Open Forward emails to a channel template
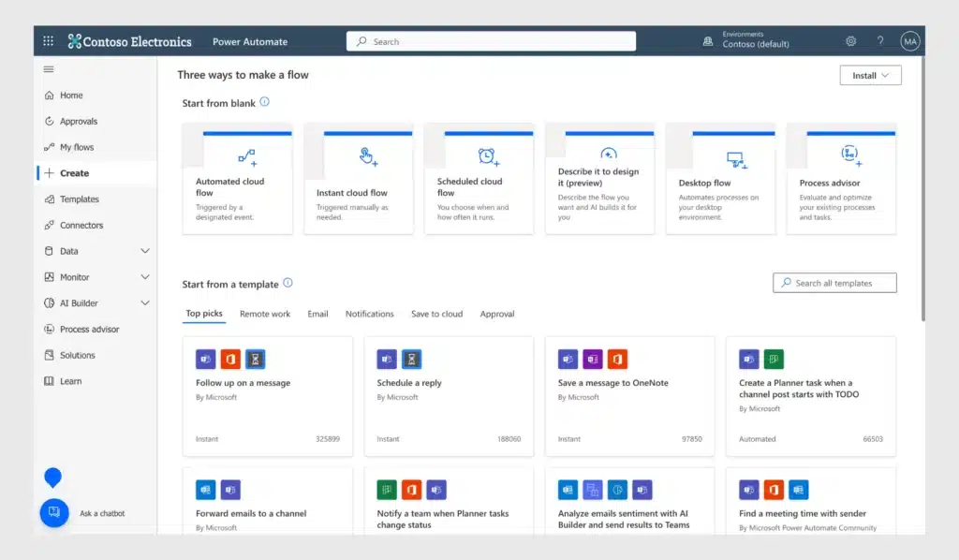The image size is (959, 560). click(267, 501)
